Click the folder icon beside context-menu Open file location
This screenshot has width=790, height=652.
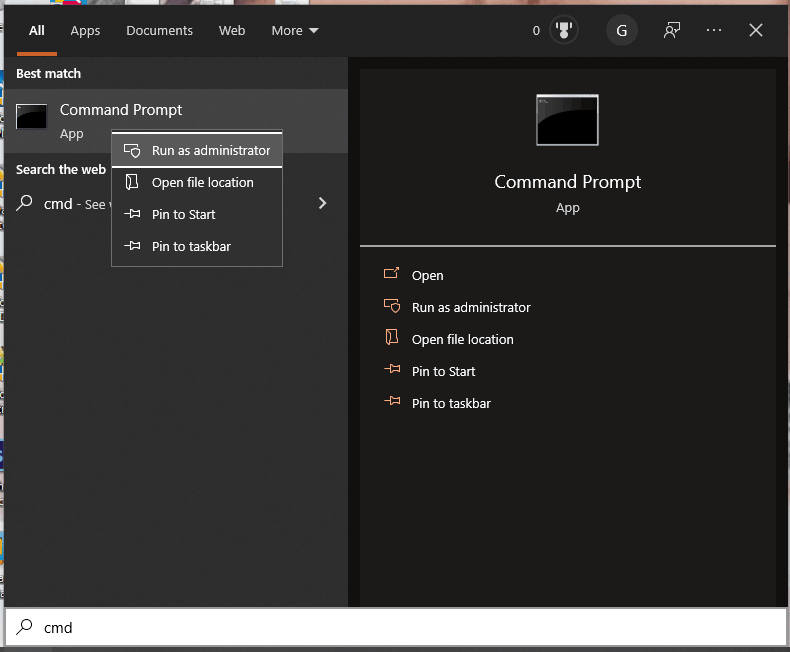click(132, 182)
